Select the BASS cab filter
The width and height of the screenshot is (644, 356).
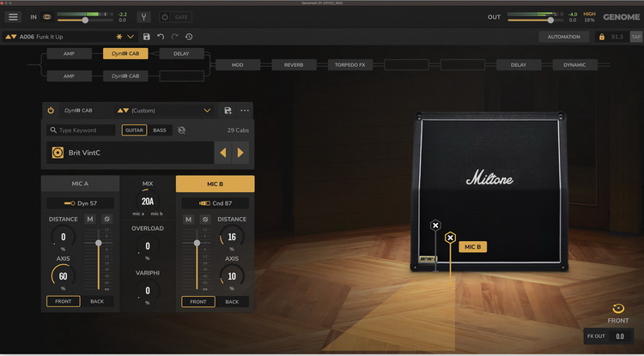point(160,130)
